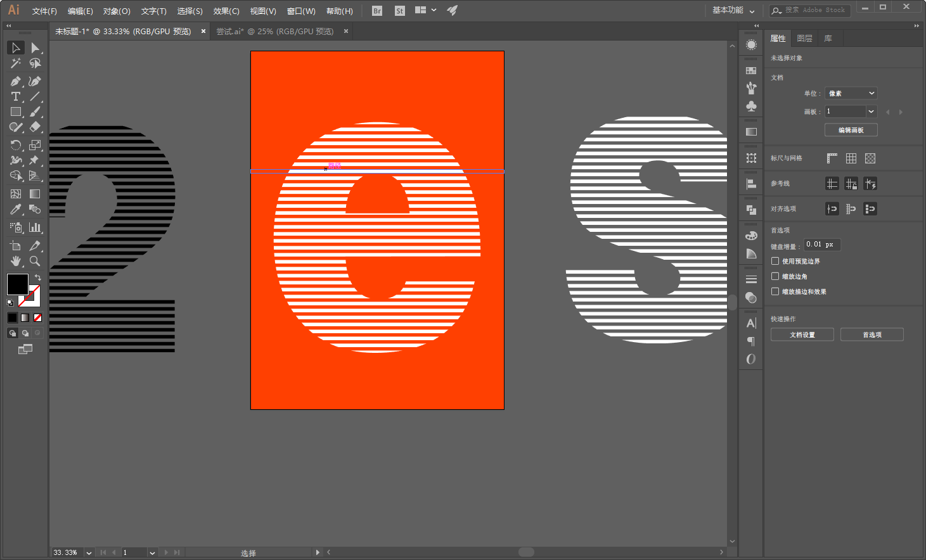Select the Zoom magnifier tool
Screen dimensions: 926x560
coord(35,261)
